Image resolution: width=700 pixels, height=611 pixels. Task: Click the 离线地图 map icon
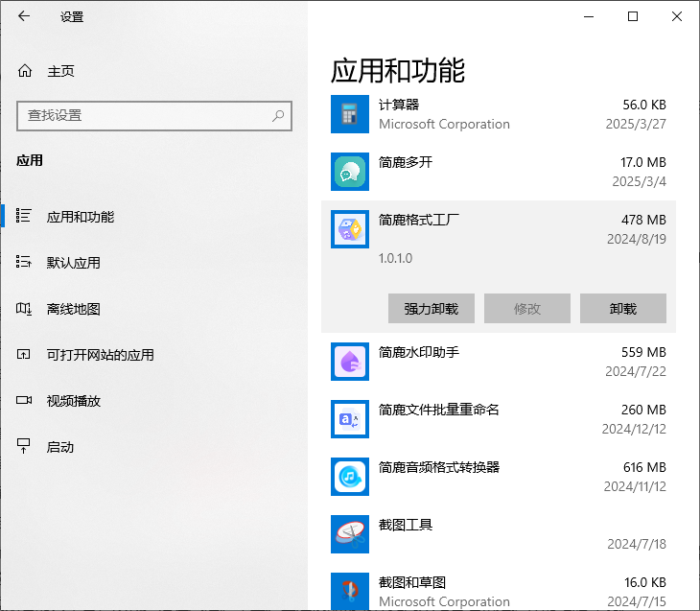tap(24, 308)
